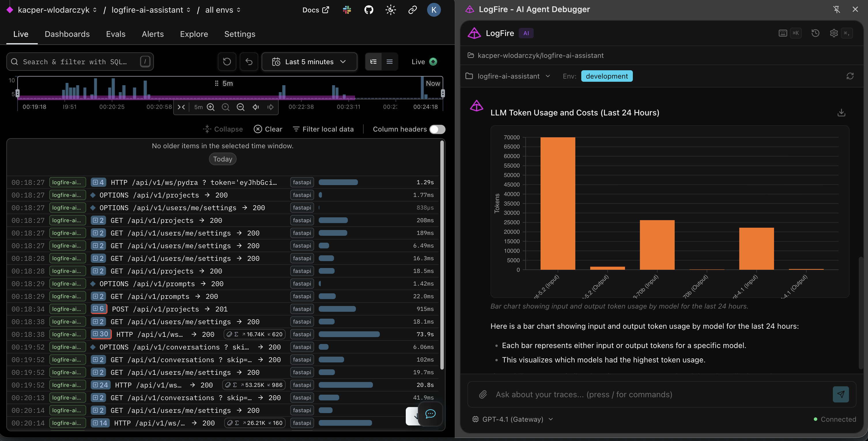Screen dimensions: 868x441
Task: Open chat history clock icon
Action: [x=815, y=33]
